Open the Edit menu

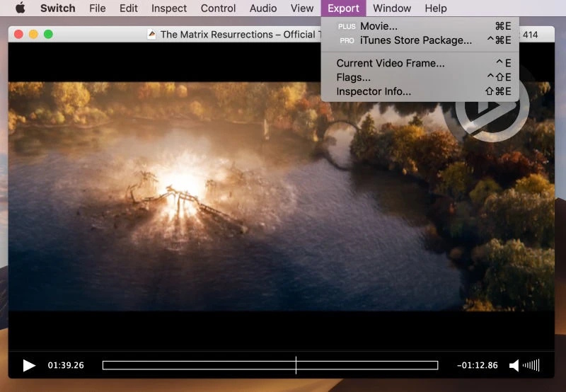coord(129,8)
